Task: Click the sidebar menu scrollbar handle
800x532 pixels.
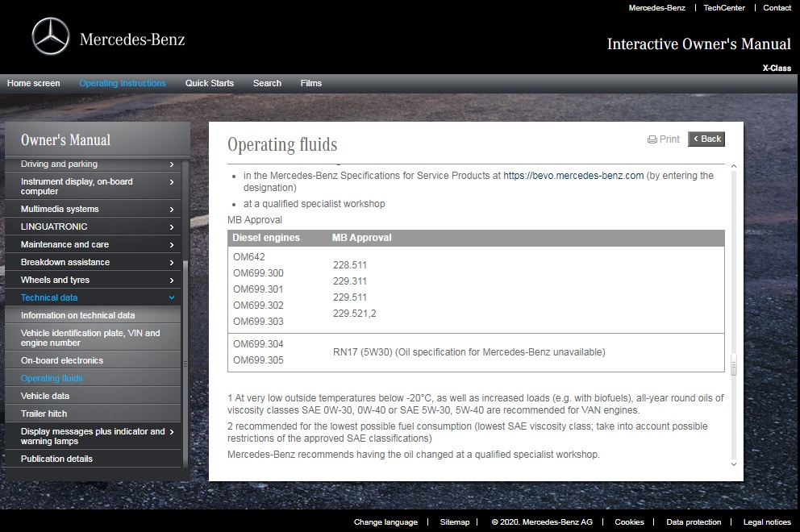Action: [185, 364]
